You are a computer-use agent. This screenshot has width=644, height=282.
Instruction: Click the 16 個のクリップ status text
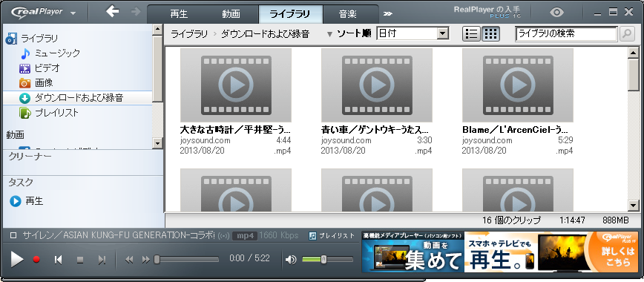[x=511, y=220]
